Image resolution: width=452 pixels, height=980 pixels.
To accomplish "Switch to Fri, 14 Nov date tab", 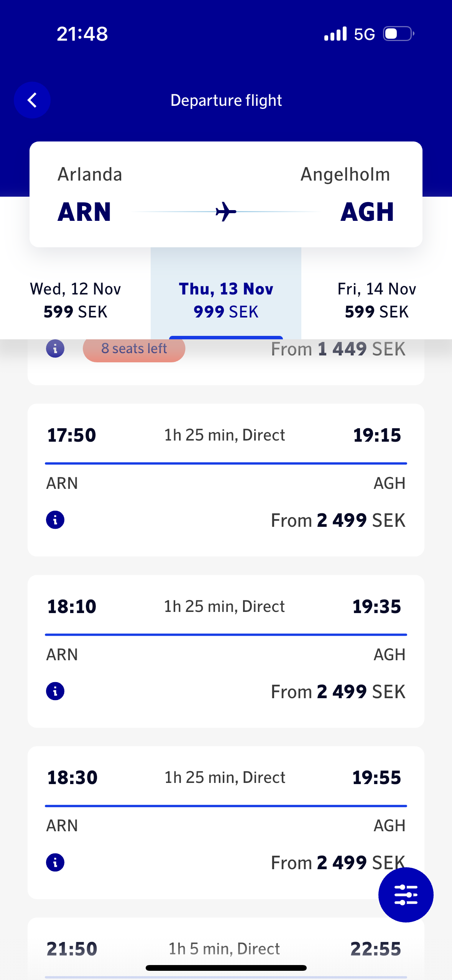I will pos(376,300).
